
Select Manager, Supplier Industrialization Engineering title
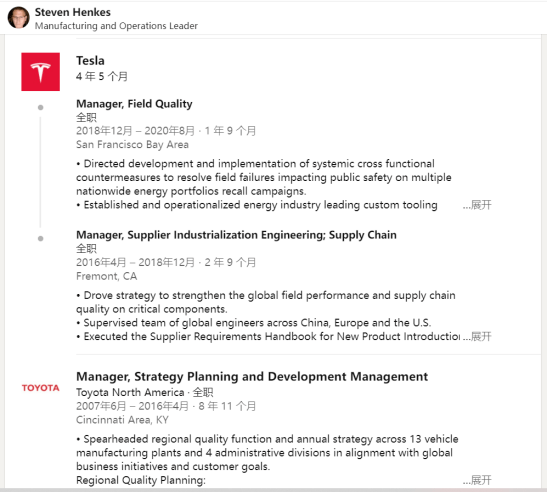[236, 235]
